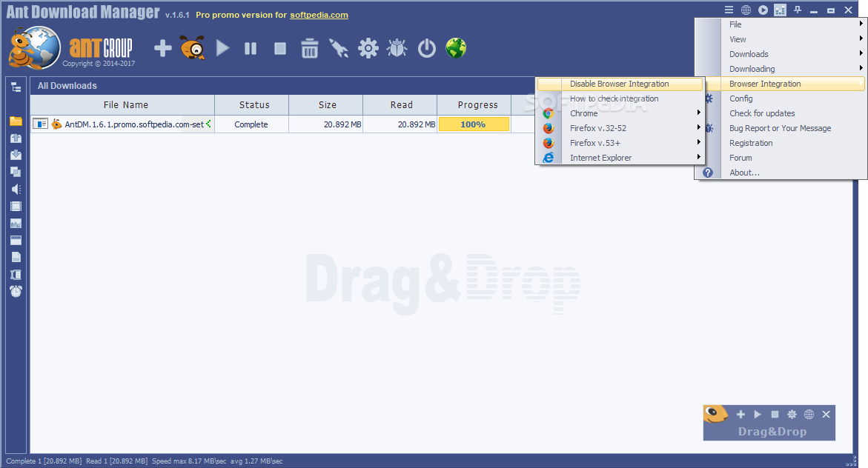Click the round play icon in title bar
The image size is (868, 468).
click(x=763, y=10)
